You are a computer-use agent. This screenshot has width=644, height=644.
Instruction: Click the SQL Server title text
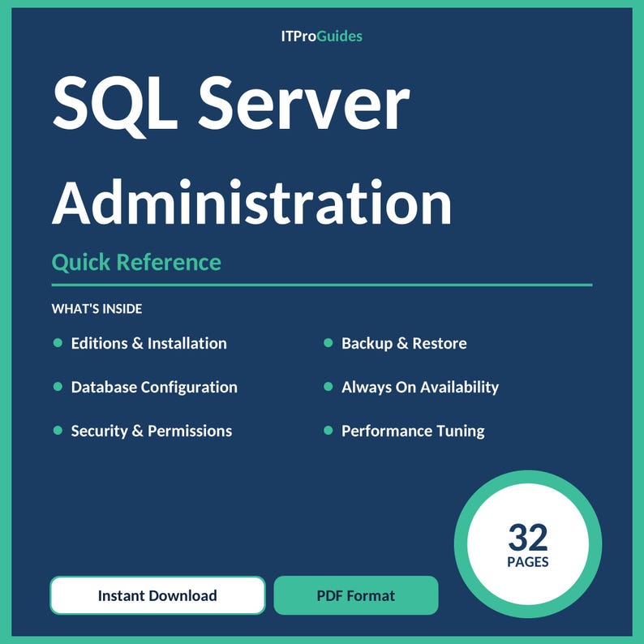[x=231, y=107]
